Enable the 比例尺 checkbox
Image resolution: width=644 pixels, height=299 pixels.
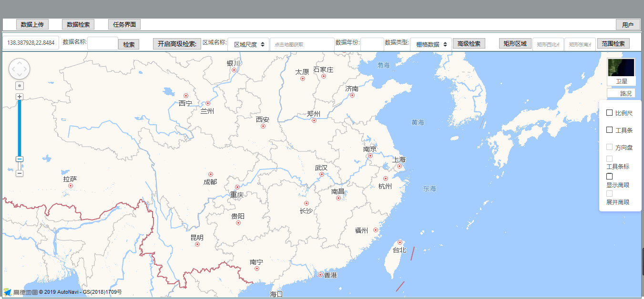pos(609,113)
